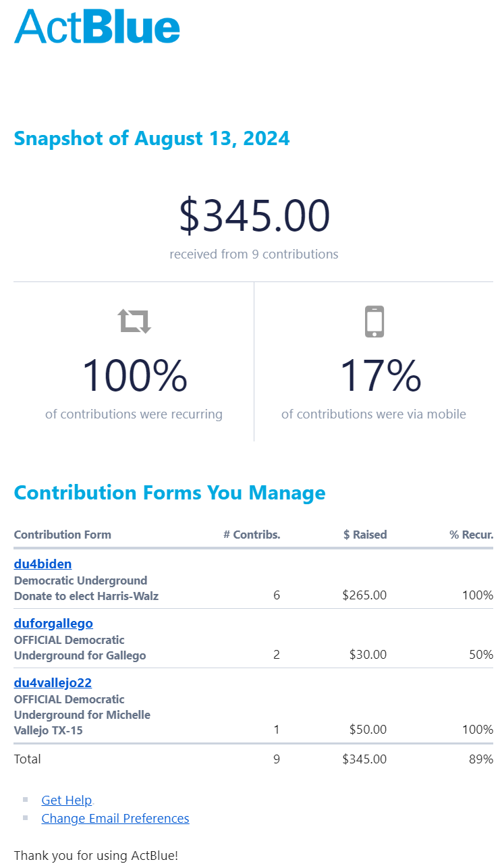500x868 pixels.
Task: Click the ActBlue logo
Action: point(97,27)
